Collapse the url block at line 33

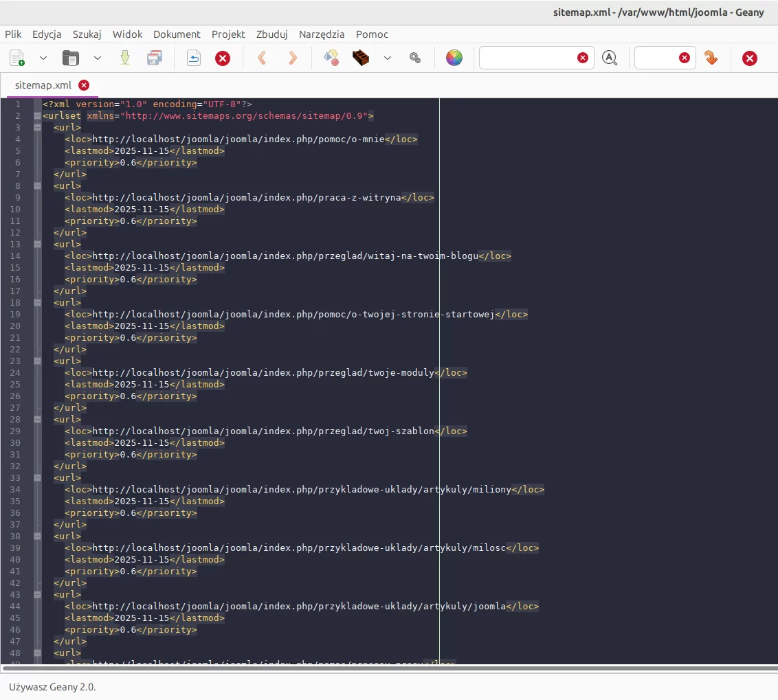coord(37,477)
